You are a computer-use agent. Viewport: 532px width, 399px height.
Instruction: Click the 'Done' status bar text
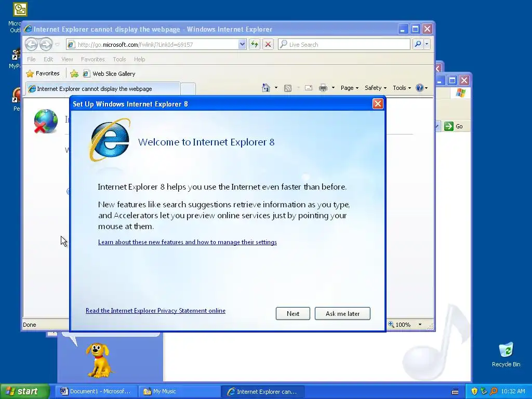pyautogui.click(x=30, y=325)
